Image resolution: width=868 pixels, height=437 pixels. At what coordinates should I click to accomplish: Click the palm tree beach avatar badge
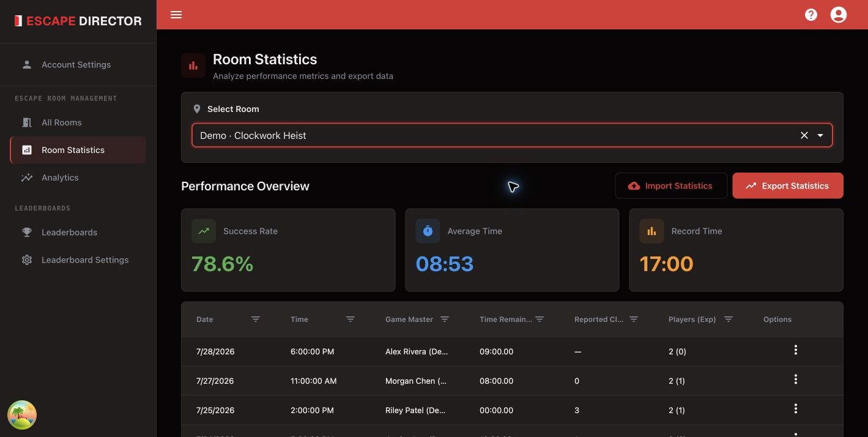click(22, 415)
